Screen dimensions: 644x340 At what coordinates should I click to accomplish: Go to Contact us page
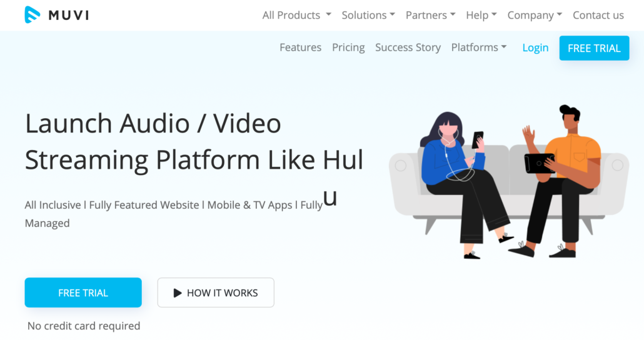[598, 15]
